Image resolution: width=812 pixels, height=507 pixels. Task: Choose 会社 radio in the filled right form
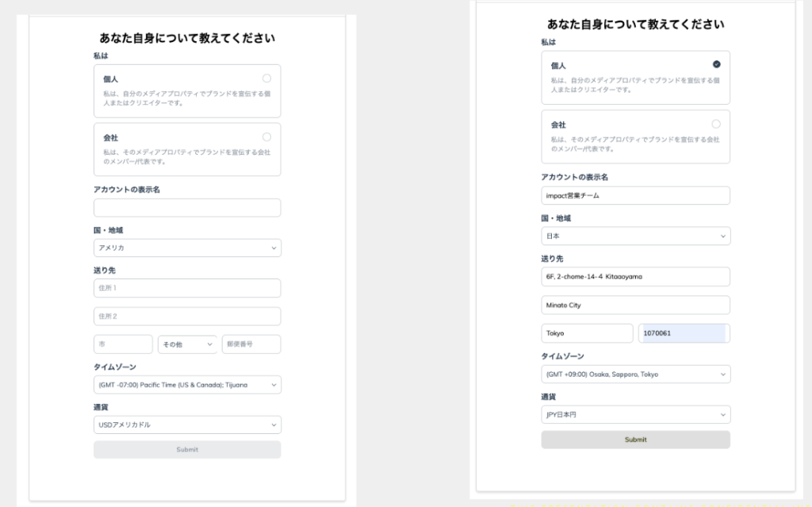coord(716,124)
